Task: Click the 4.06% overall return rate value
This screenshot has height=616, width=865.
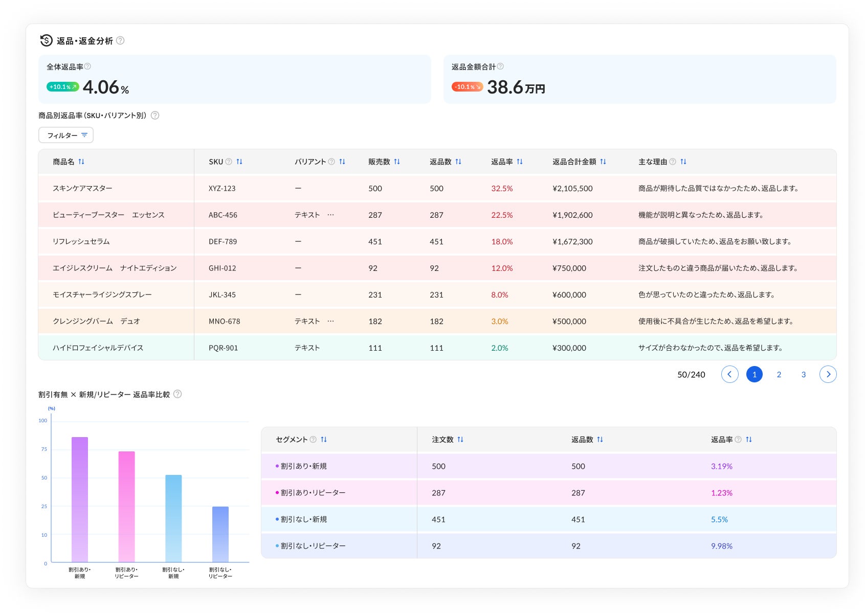Action: 106,87
